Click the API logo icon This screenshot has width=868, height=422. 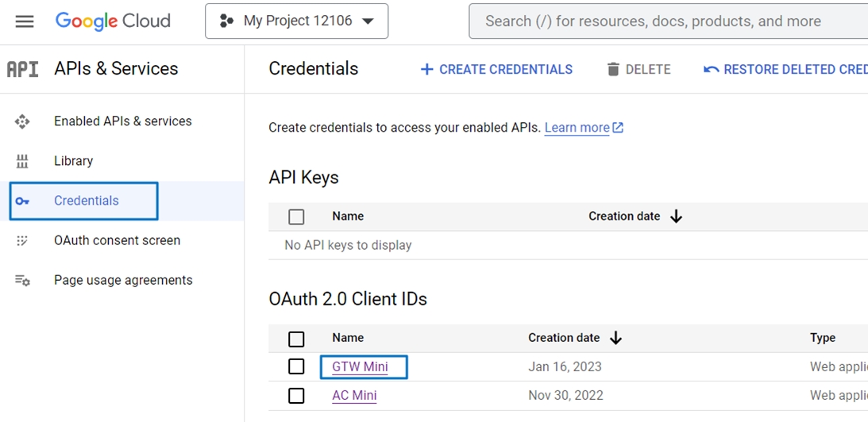click(22, 69)
